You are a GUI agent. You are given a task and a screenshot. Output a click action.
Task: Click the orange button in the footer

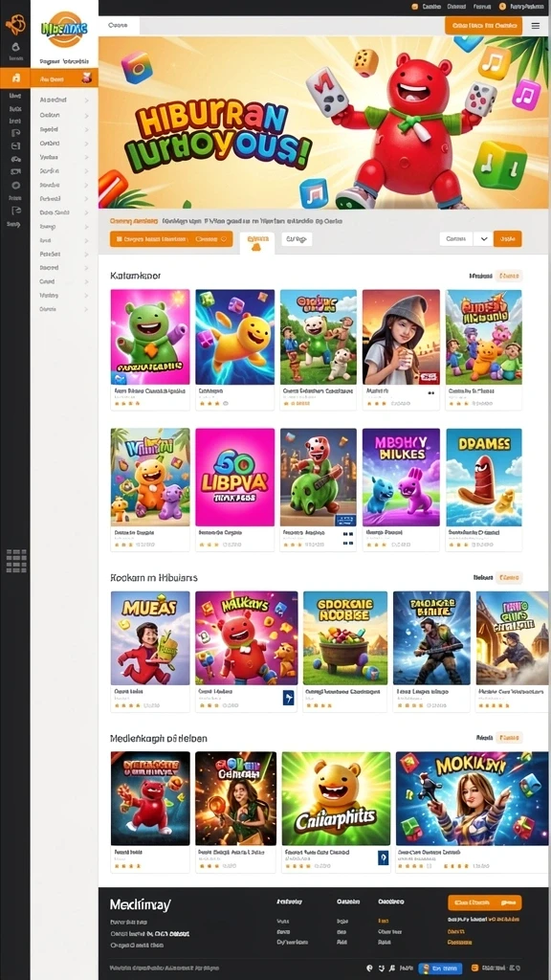[485, 902]
